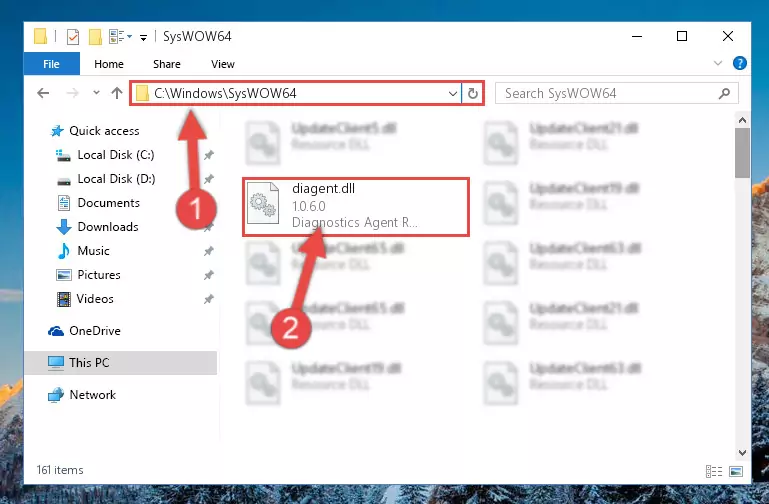Open the File ribbon tab

tap(51, 64)
